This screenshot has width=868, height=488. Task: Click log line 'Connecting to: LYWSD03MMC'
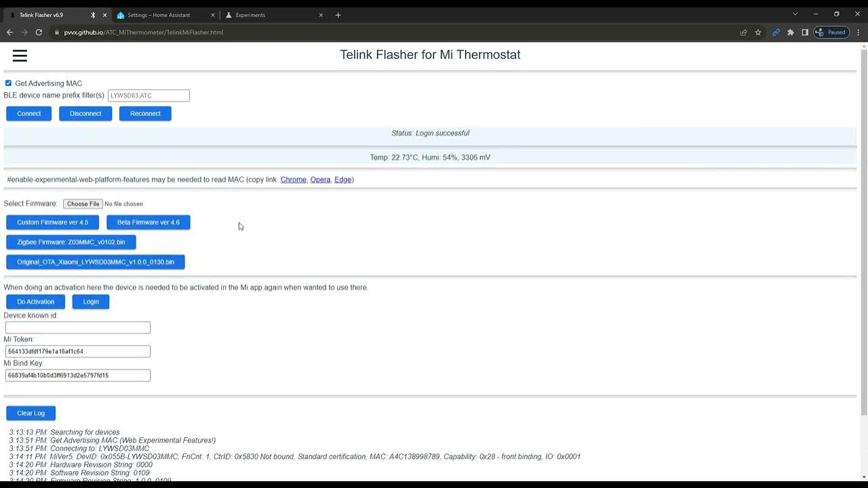[x=79, y=449]
